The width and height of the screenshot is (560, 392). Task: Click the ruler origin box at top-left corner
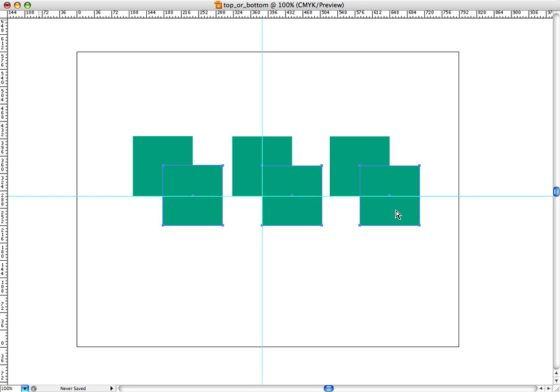pos(3,13)
